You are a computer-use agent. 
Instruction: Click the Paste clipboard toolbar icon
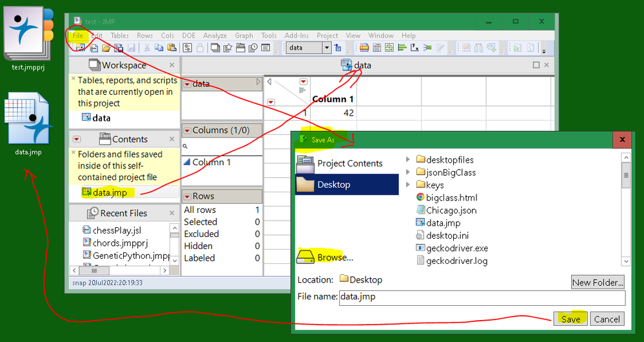[x=171, y=48]
